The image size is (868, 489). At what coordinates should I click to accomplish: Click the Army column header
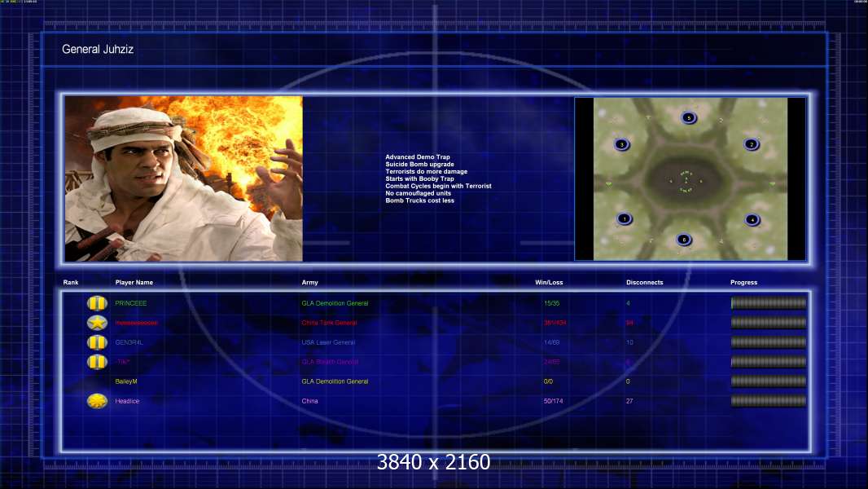(x=310, y=283)
